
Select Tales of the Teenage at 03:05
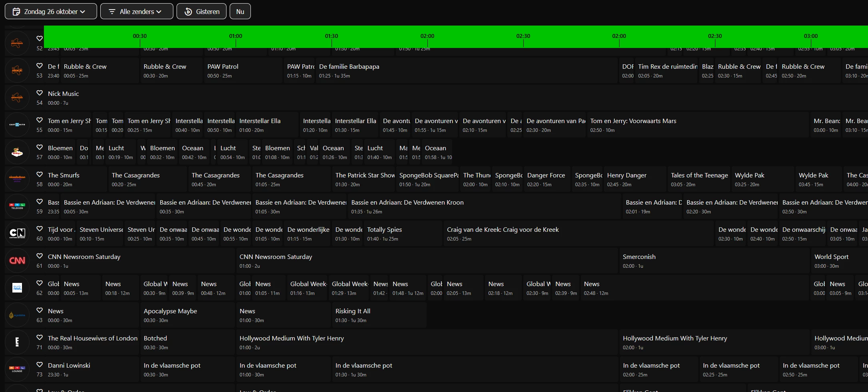click(x=699, y=179)
